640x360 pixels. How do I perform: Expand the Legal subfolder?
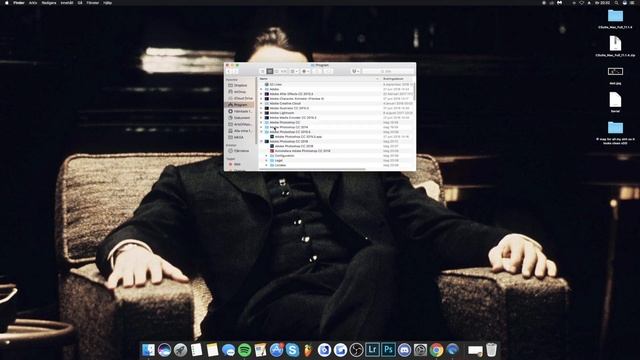(x=267, y=160)
